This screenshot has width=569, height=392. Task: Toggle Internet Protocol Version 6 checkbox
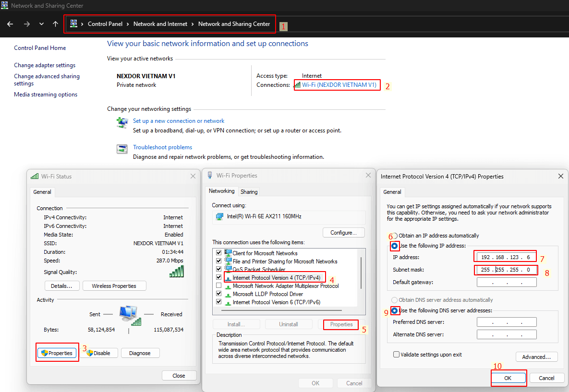(218, 302)
